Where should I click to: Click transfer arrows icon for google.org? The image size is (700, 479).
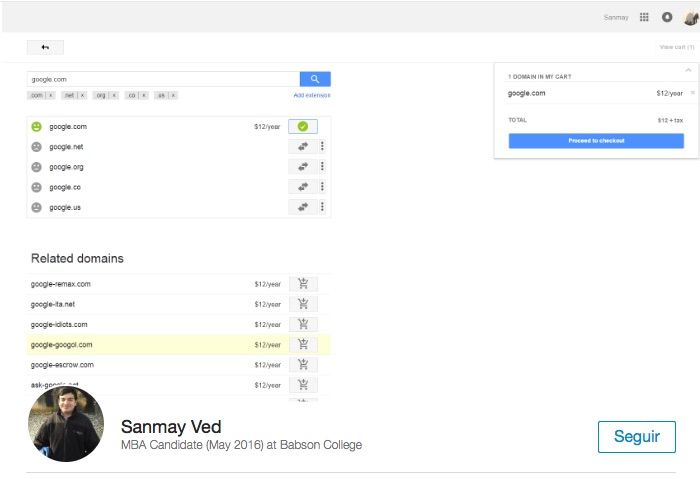click(303, 167)
